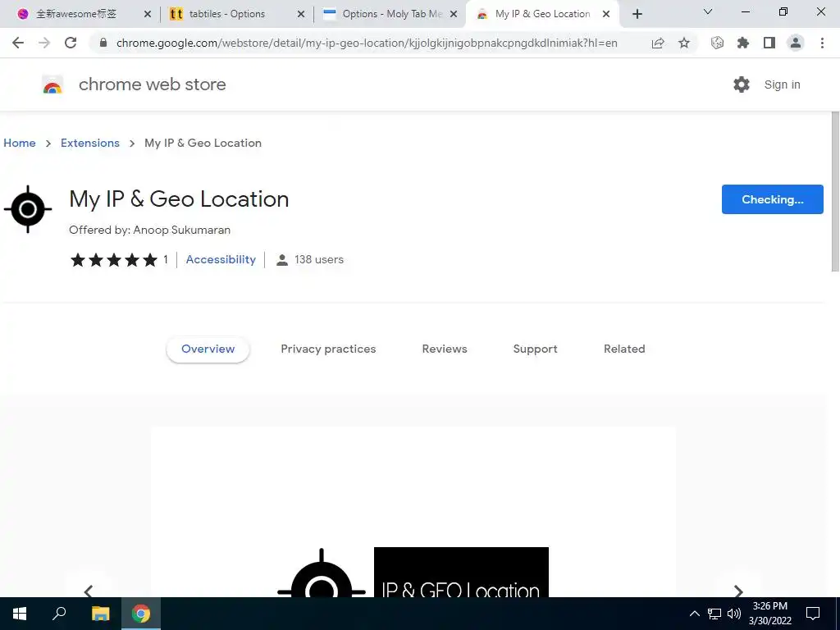
Task: Open Windows taskbar search
Action: (x=59, y=614)
